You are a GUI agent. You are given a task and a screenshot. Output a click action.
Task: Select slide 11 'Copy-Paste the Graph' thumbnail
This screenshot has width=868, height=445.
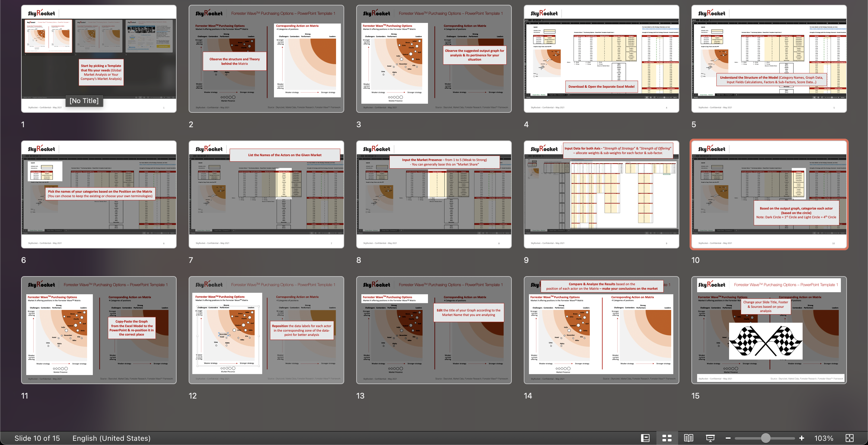tap(99, 330)
